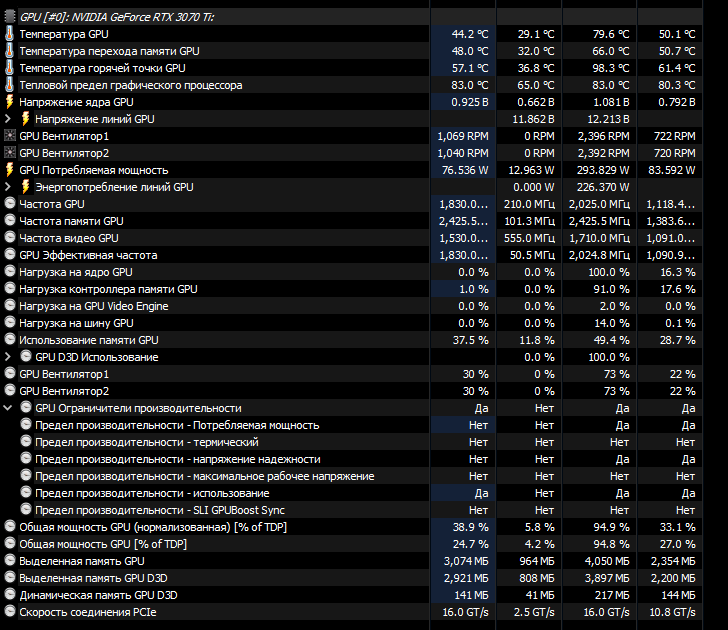The width and height of the screenshot is (728, 630).
Task: Click maximum clock value 2,025.0 МГц
Action: 599,204
